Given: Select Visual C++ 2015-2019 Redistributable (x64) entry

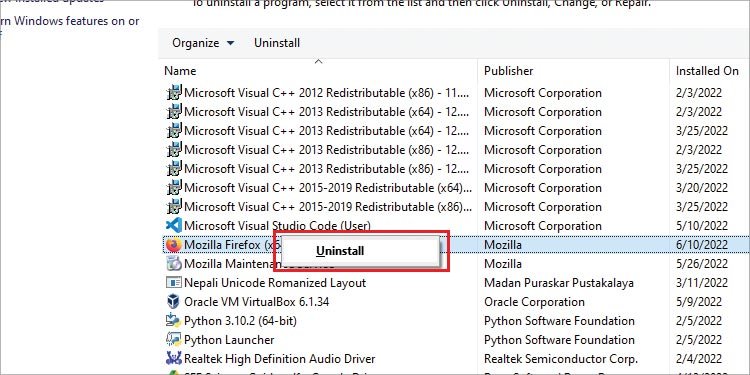Looking at the screenshot, I should (x=453, y=188).
